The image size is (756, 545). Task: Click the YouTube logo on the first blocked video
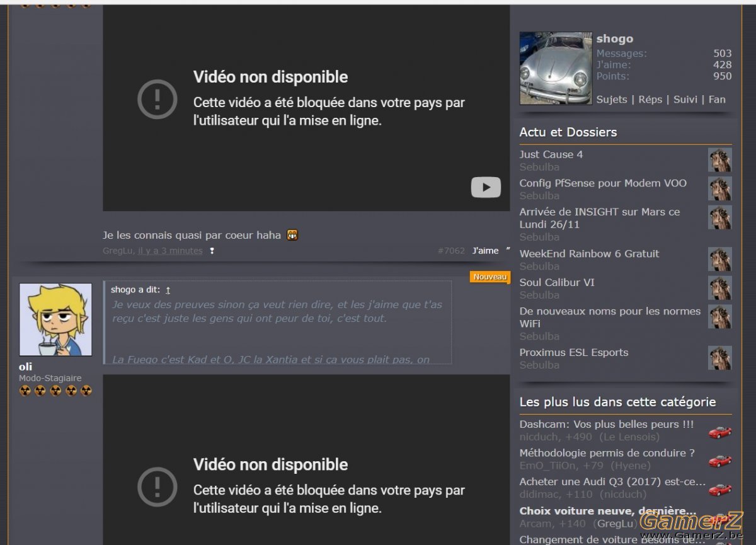tap(486, 187)
